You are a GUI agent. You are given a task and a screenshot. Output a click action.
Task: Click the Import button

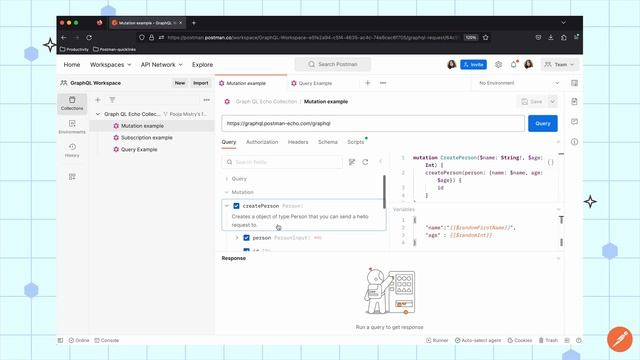(x=200, y=83)
